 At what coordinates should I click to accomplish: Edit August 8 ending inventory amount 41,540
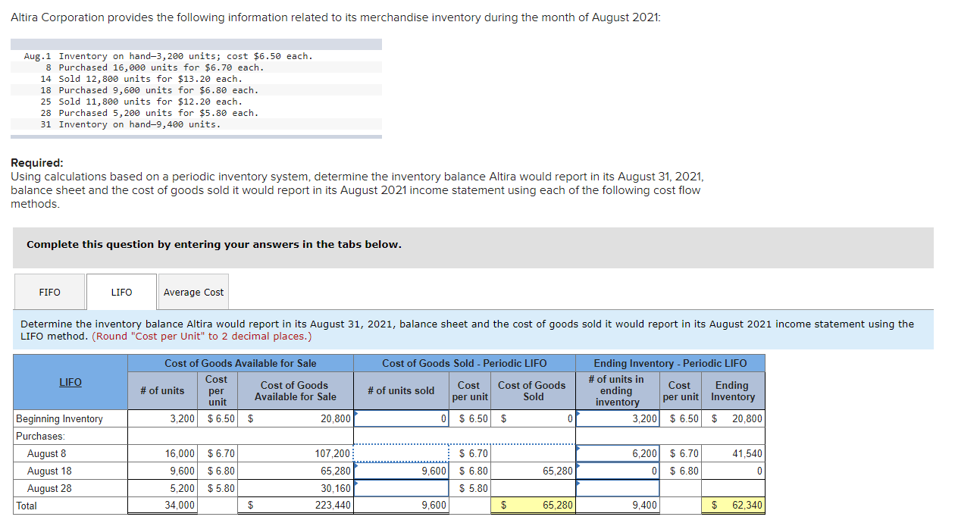(733, 453)
